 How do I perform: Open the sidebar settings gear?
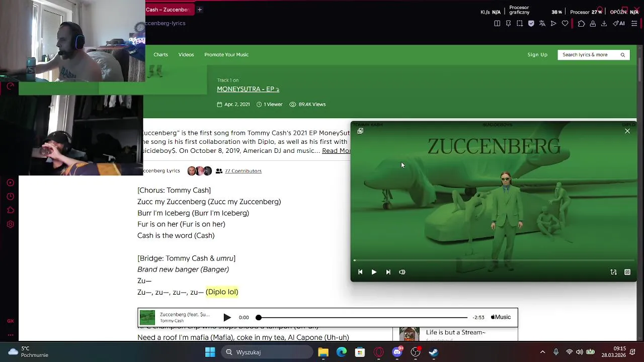click(x=10, y=224)
